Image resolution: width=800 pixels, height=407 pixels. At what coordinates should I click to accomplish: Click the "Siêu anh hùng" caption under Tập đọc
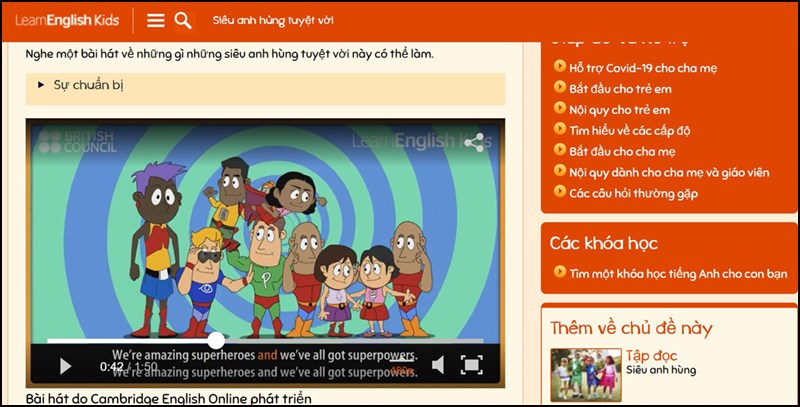tap(661, 370)
